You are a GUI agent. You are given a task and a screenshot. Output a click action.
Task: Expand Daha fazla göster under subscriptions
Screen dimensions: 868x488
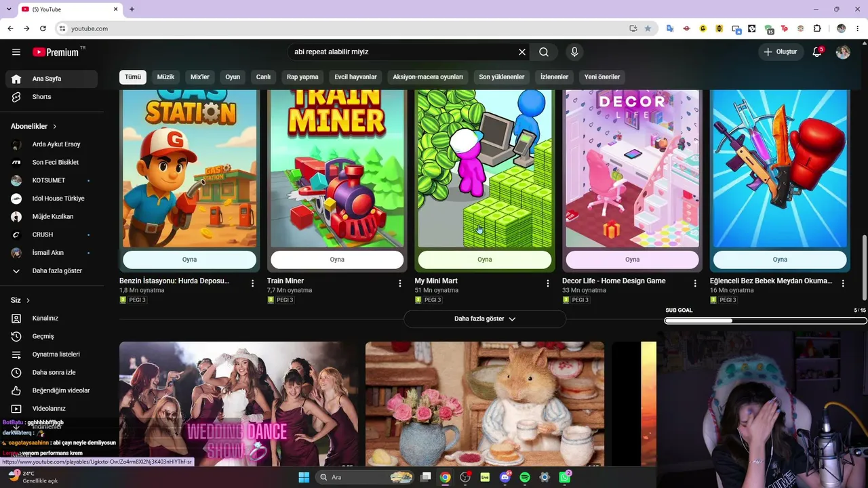52,270
